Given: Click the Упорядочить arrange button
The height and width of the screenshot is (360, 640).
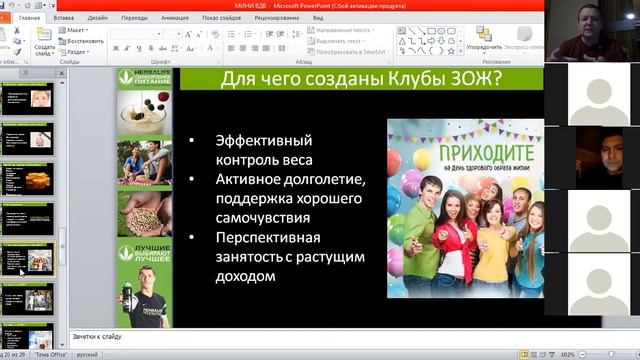Looking at the screenshot, I should [484, 39].
